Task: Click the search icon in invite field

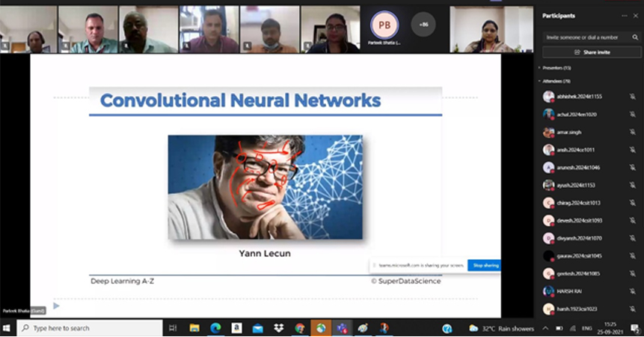Action: click(634, 37)
